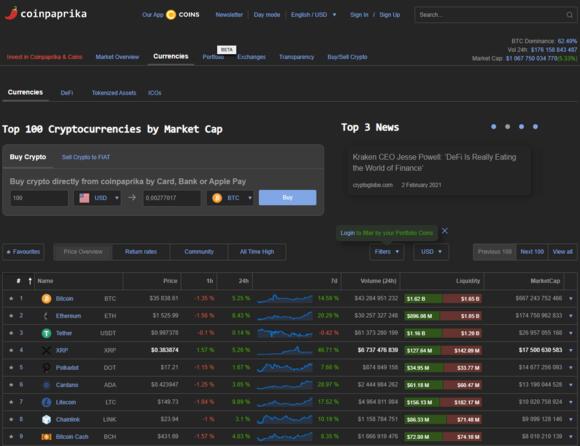The width and height of the screenshot is (580, 446).
Task: Open the USD currency dropdown in buy form
Action: pyautogui.click(x=97, y=198)
